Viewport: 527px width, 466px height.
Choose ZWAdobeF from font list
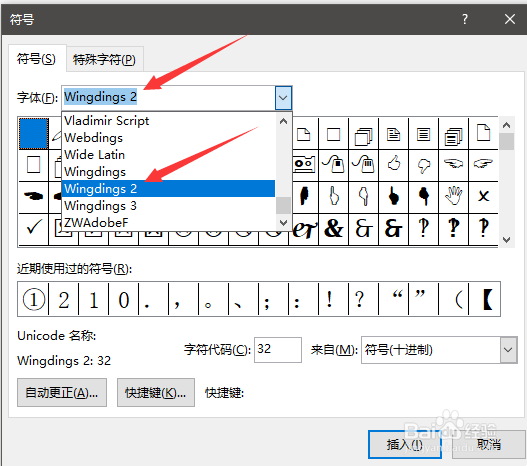pos(168,222)
